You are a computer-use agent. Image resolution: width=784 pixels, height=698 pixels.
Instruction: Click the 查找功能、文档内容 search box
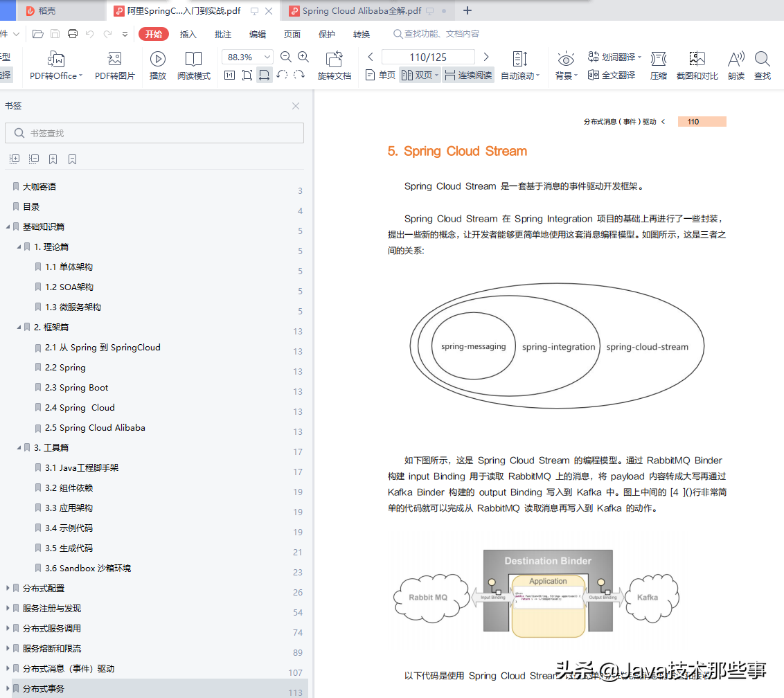(x=436, y=33)
